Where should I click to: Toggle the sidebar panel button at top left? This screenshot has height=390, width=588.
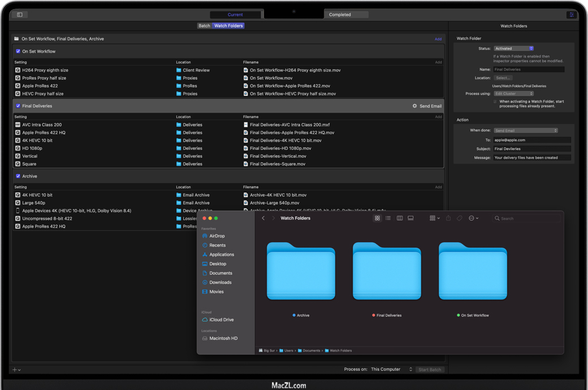coord(20,15)
